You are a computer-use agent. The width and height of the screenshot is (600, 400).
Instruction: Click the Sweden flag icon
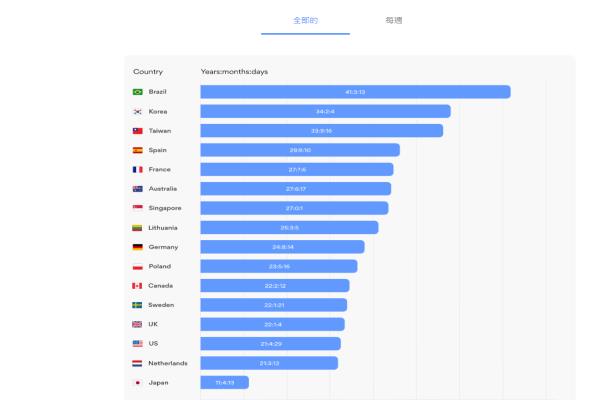point(138,305)
